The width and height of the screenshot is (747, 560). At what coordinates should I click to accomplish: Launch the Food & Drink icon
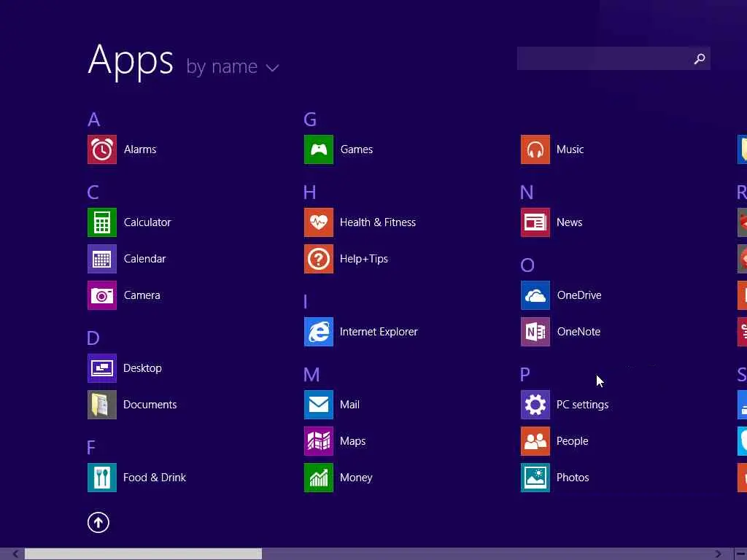click(102, 478)
